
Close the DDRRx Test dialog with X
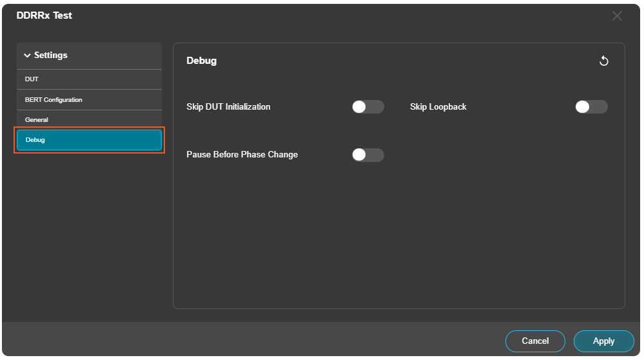pyautogui.click(x=617, y=16)
